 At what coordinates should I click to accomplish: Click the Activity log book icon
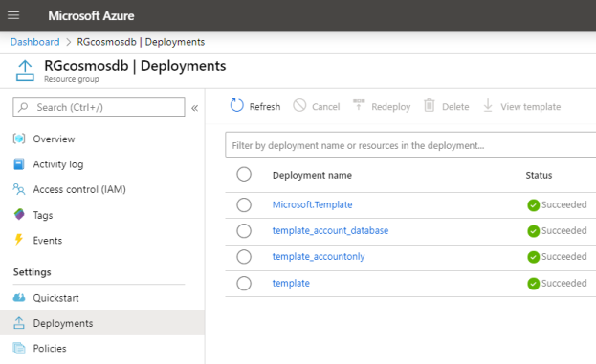[19, 164]
